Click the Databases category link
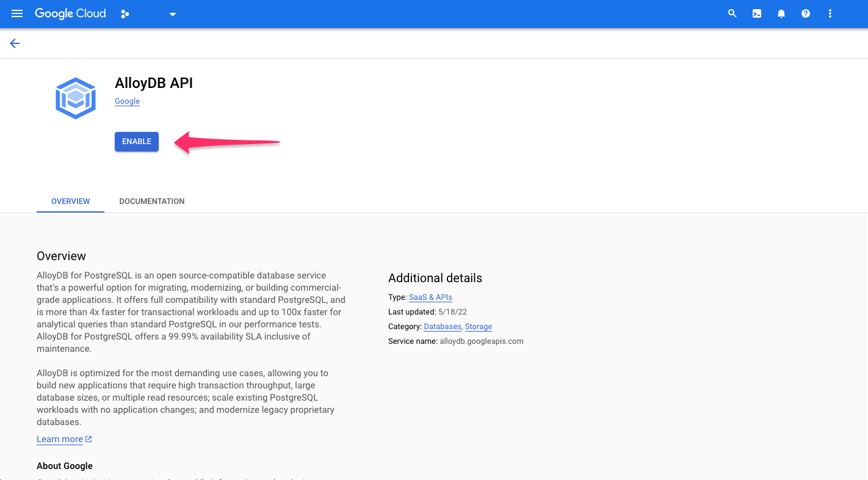 [442, 326]
